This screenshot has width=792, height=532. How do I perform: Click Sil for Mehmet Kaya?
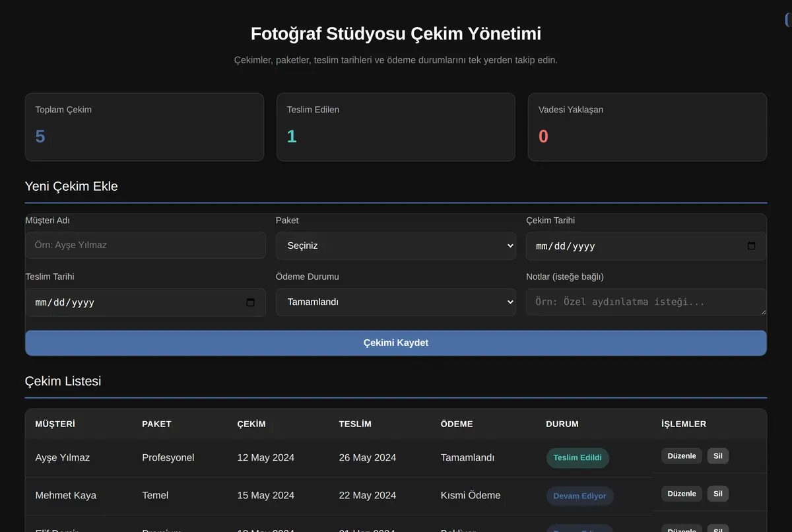[x=718, y=494]
